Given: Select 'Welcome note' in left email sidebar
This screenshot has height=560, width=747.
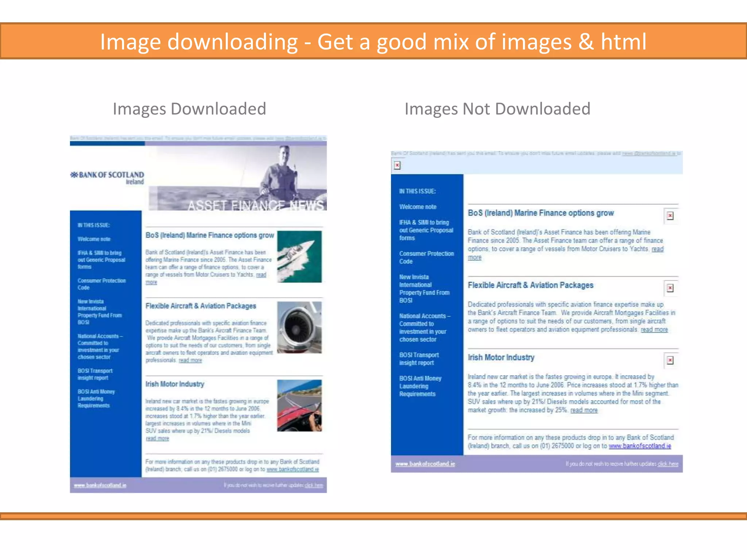Looking at the screenshot, I should [x=94, y=239].
